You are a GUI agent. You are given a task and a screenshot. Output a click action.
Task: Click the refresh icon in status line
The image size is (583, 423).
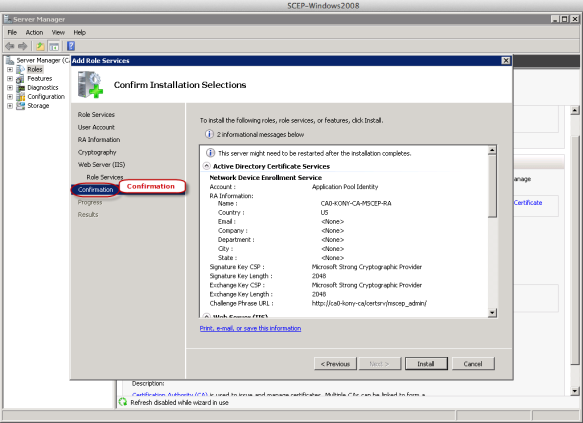(123, 402)
